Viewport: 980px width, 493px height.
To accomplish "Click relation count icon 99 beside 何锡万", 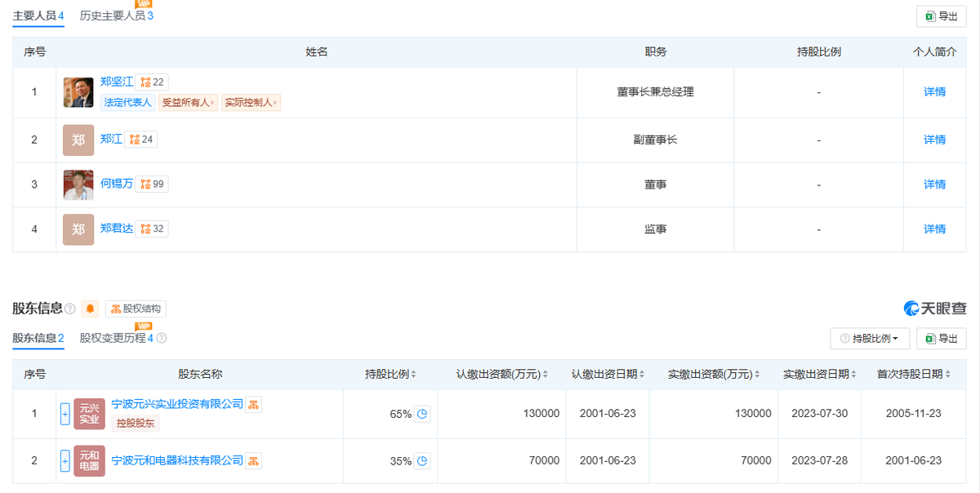I will (152, 184).
